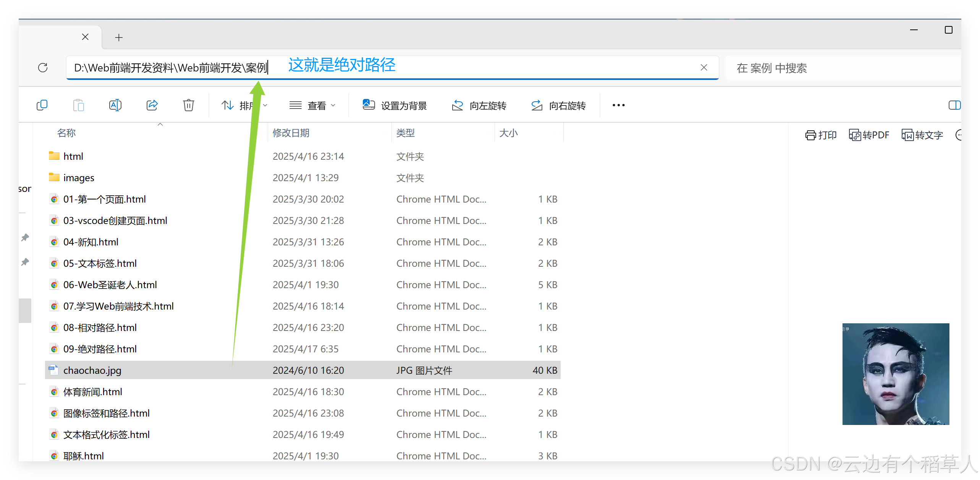Sort by 修改日期 column header
Screen dimensions: 980x480
(x=291, y=133)
